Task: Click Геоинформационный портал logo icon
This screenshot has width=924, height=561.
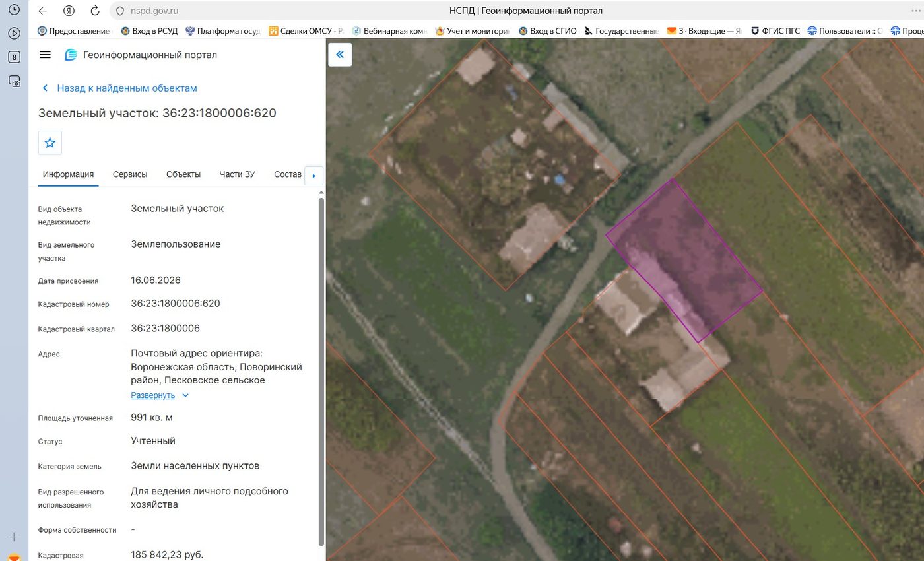Action: pos(71,55)
